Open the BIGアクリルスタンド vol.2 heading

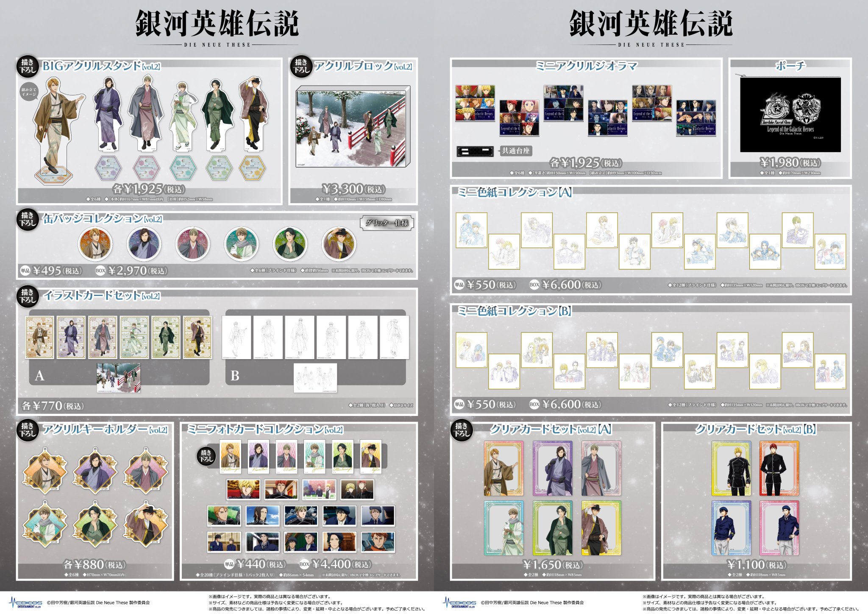point(101,66)
